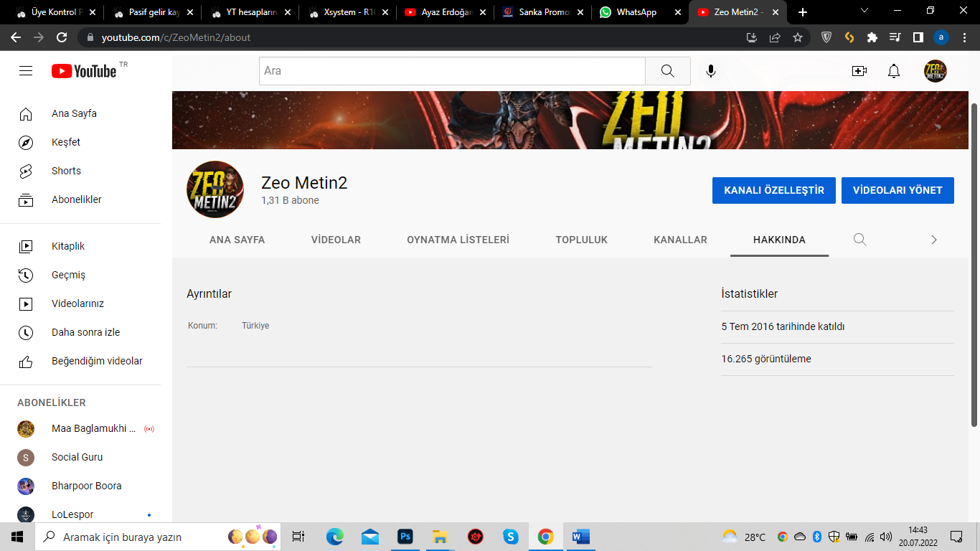The width and height of the screenshot is (980, 551).
Task: Click the KANALI ÖZELLEŞTİR button
Action: coord(774,190)
